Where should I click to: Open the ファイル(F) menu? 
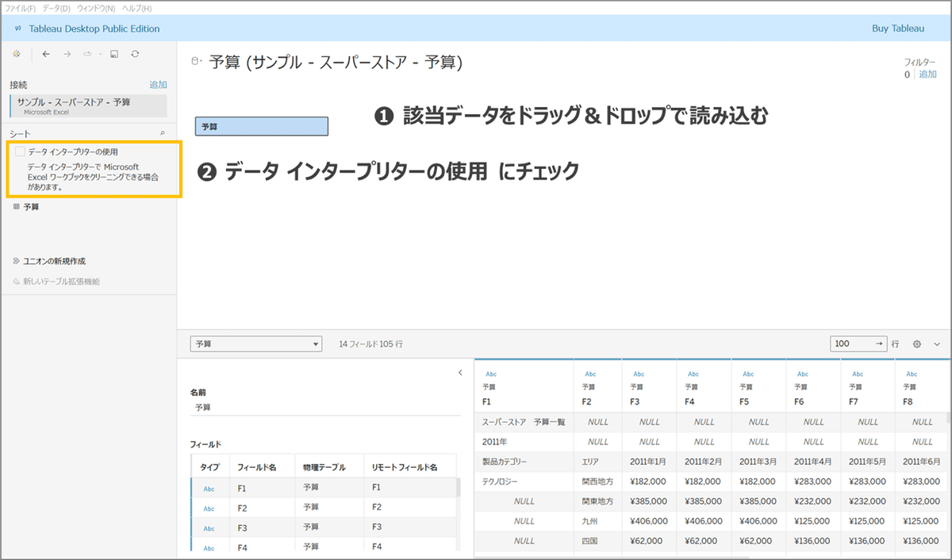click(21, 8)
